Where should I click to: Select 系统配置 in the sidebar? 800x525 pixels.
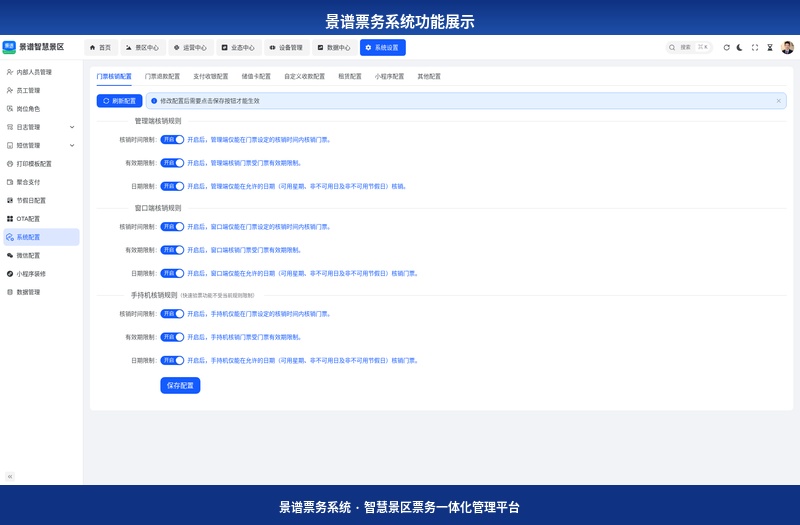pyautogui.click(x=41, y=237)
